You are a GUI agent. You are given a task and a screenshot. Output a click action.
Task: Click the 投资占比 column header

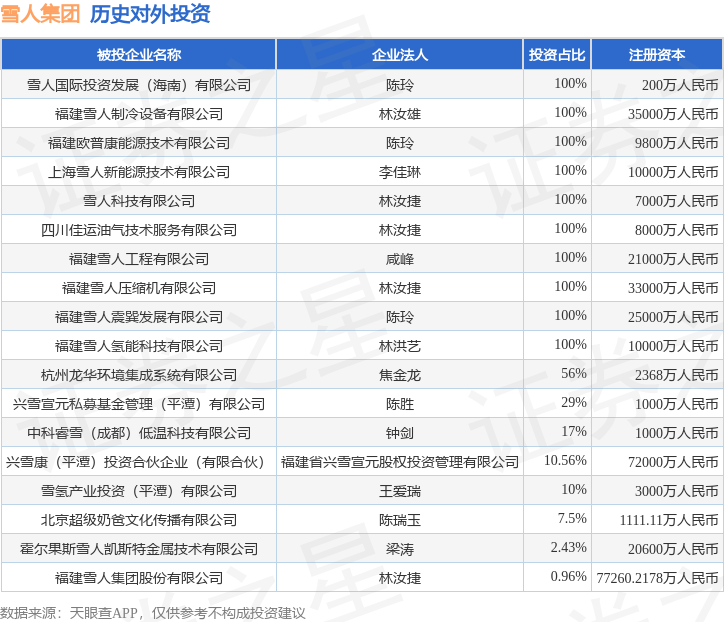[557, 55]
